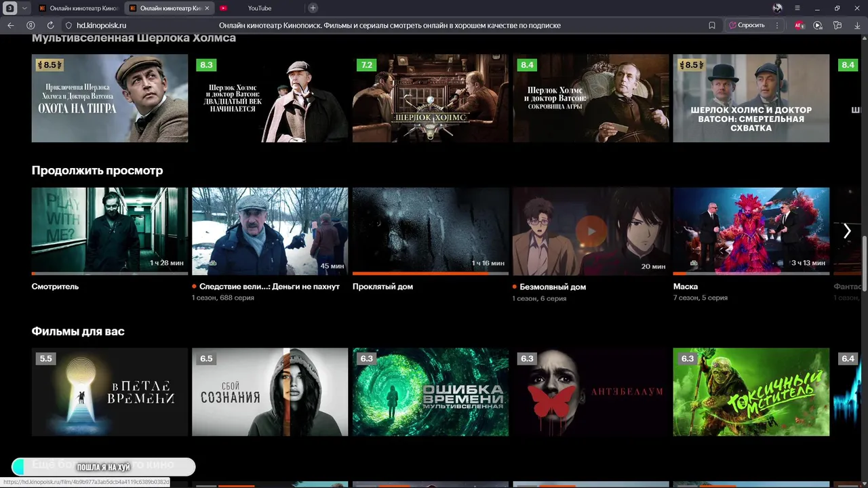Open the browser hamburger menu
Screen dimensions: 868x488
797,8
